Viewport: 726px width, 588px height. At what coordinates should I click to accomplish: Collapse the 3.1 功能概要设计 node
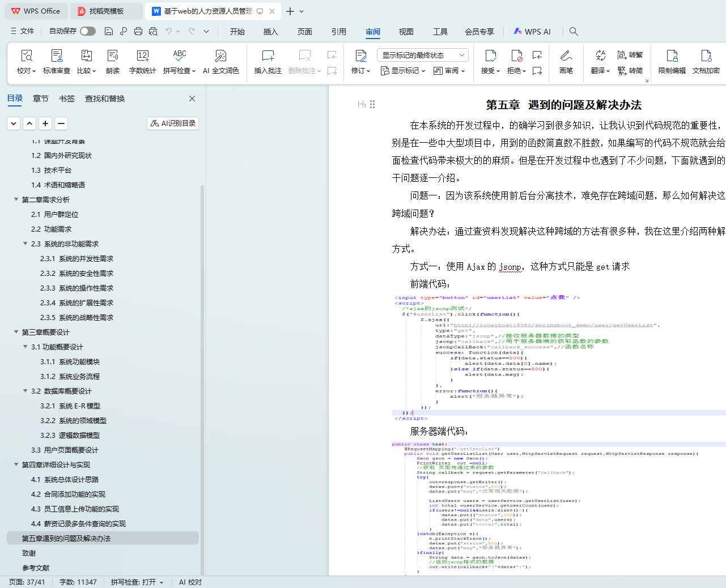coord(26,347)
